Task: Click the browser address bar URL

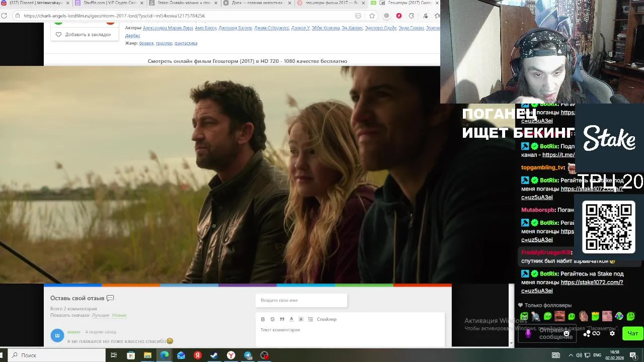Action: pos(114,16)
